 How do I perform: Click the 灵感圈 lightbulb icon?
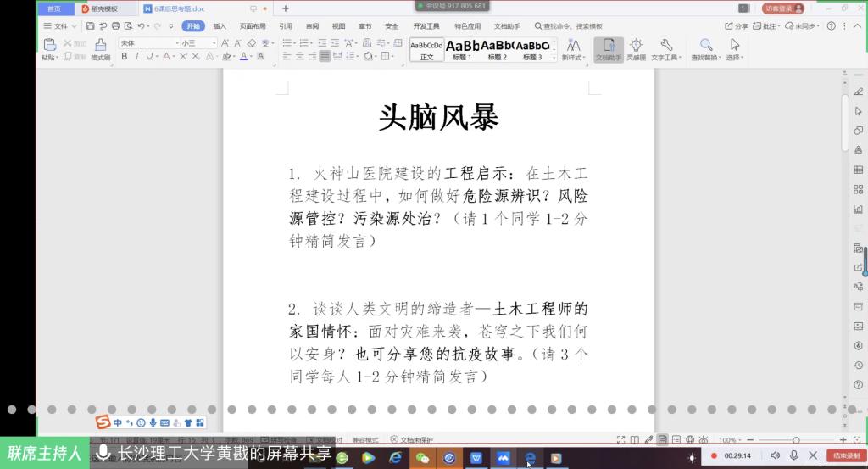tap(636, 49)
